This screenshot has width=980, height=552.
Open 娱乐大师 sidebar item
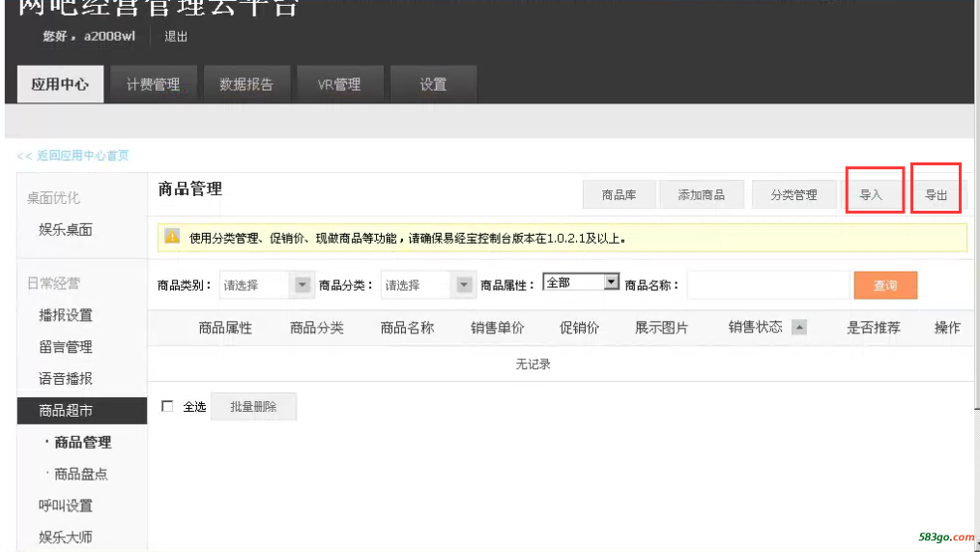pyautogui.click(x=66, y=537)
